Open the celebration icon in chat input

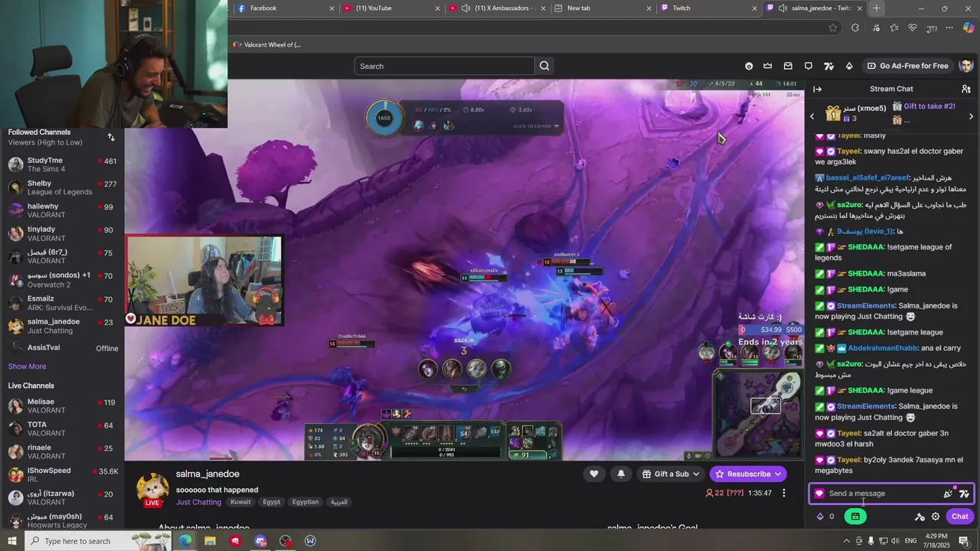(x=948, y=494)
